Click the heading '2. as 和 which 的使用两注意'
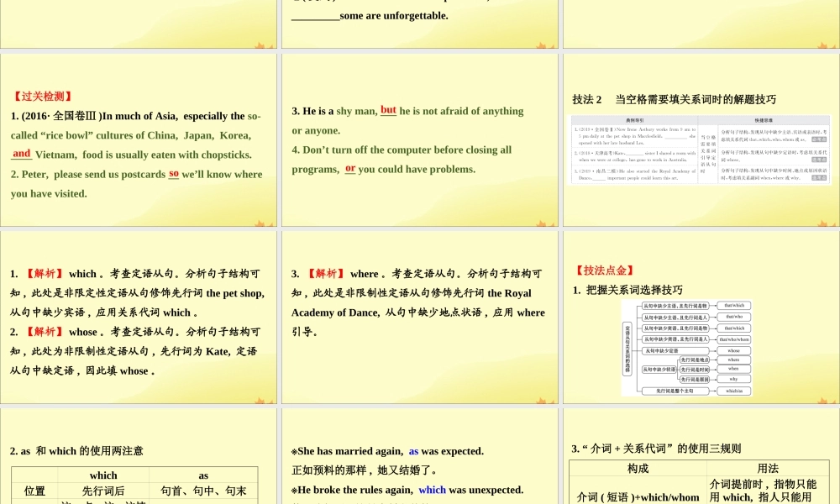 tap(76, 451)
